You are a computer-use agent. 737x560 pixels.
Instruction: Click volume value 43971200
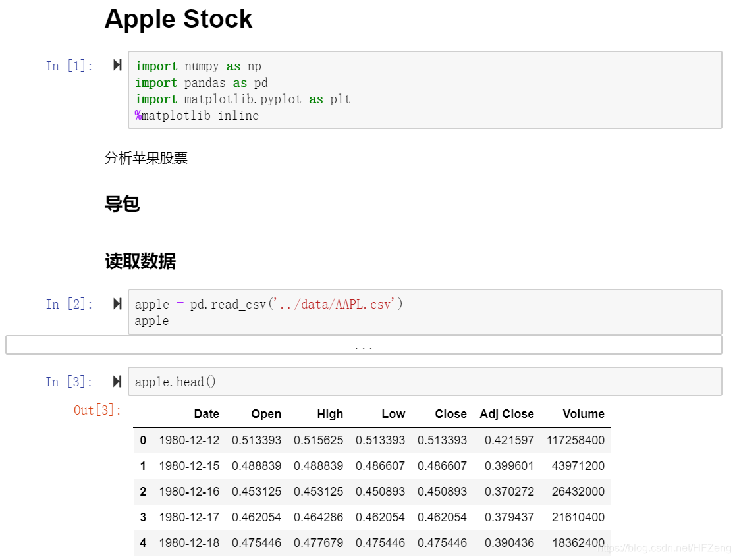point(578,466)
